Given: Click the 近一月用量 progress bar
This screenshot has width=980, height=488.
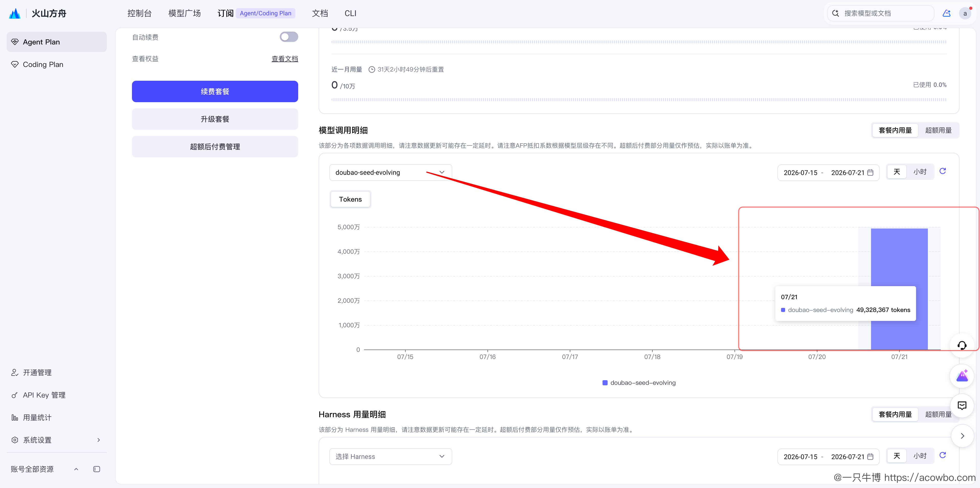Looking at the screenshot, I should (639, 100).
